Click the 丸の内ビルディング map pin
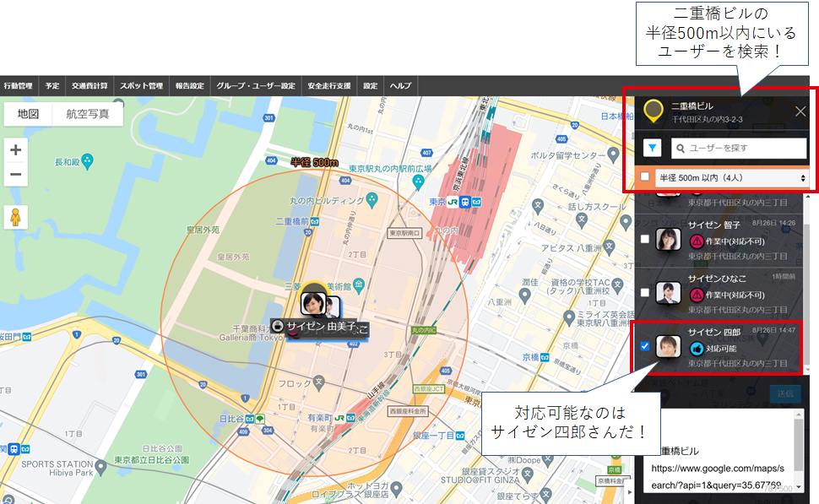The width and height of the screenshot is (819, 504). click(x=372, y=198)
